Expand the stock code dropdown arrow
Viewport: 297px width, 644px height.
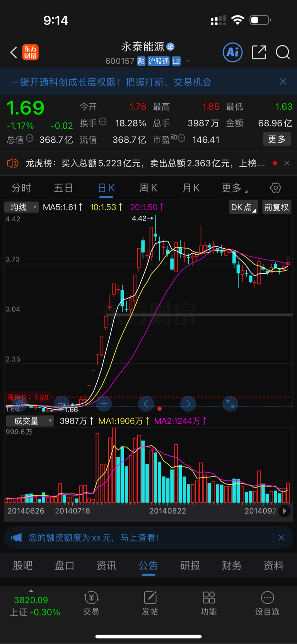pyautogui.click(x=188, y=61)
